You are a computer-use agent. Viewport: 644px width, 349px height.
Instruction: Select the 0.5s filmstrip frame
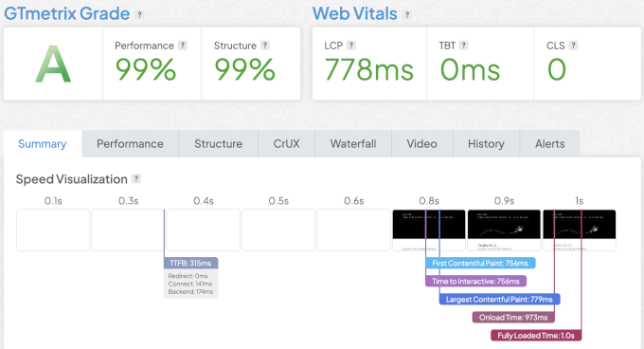[x=278, y=230]
